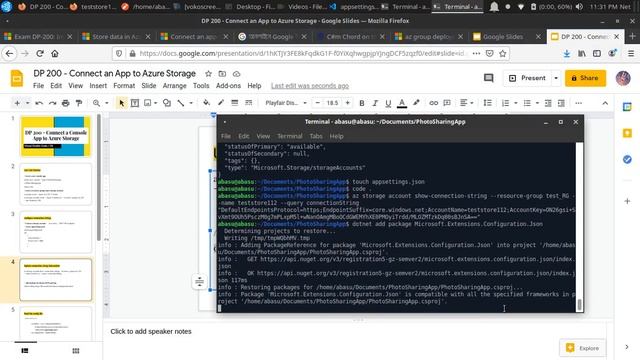
Task: Open the Border weight option
Action: click(x=235, y=103)
